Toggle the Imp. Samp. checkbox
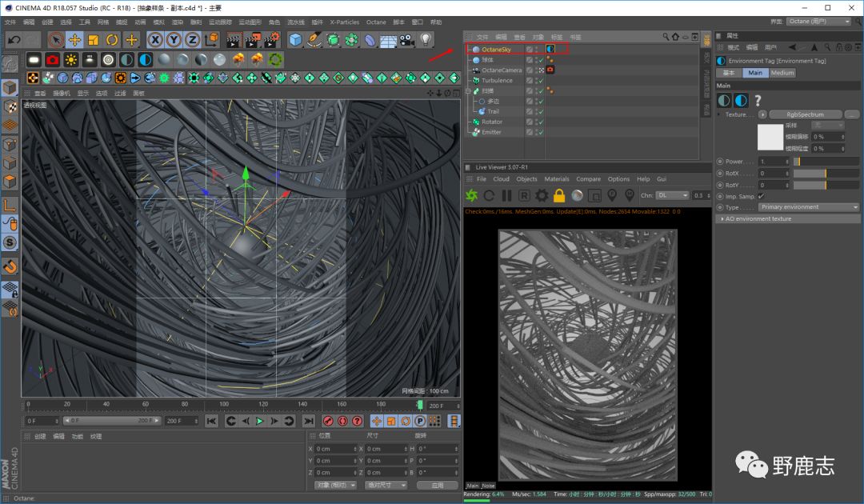 761,196
